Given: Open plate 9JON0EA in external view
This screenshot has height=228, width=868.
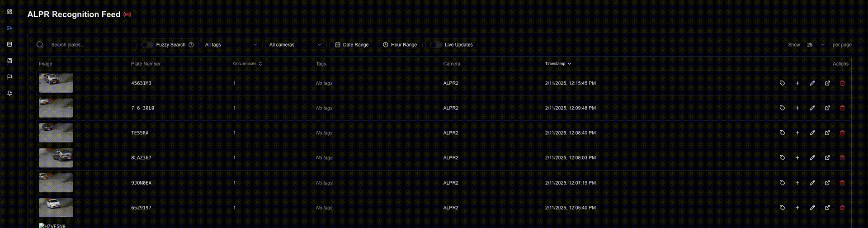Looking at the screenshot, I should point(827,183).
